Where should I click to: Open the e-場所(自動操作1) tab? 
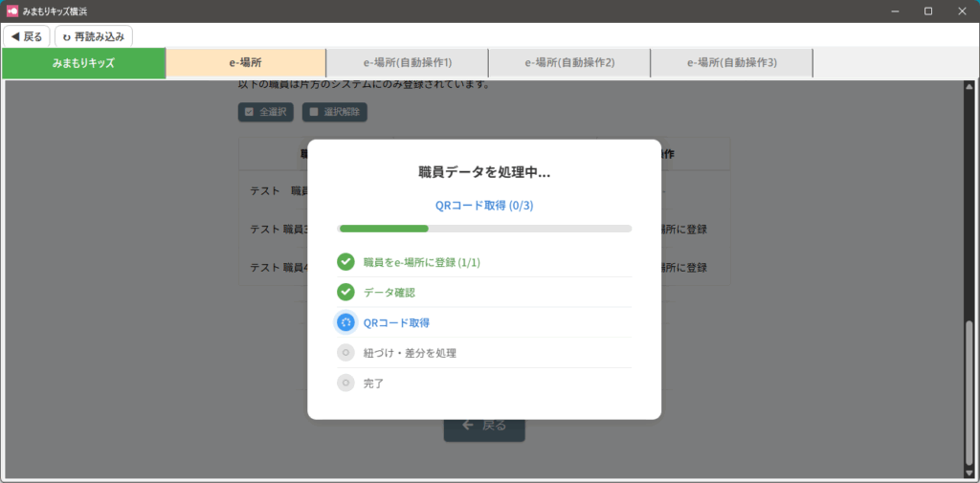pyautogui.click(x=407, y=63)
